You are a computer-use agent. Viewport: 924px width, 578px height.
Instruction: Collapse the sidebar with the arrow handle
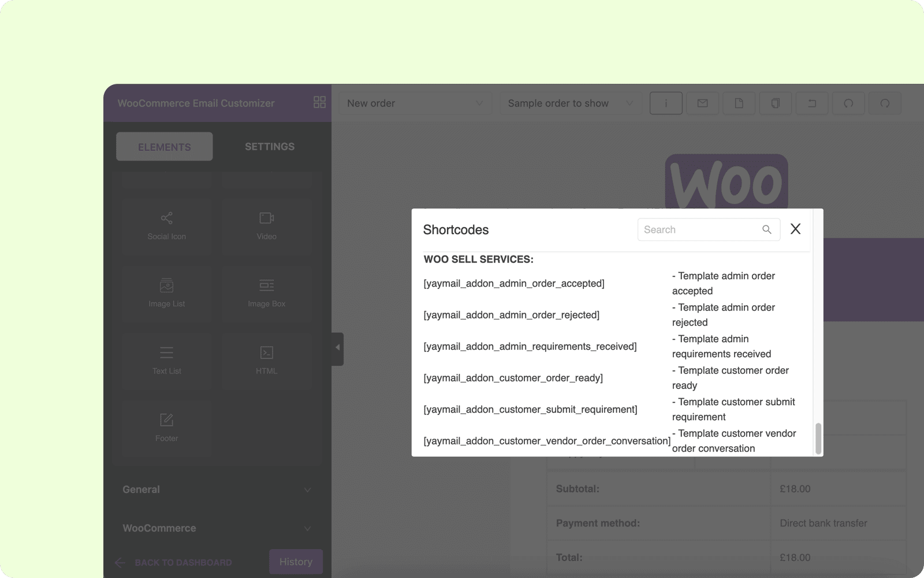tap(337, 349)
